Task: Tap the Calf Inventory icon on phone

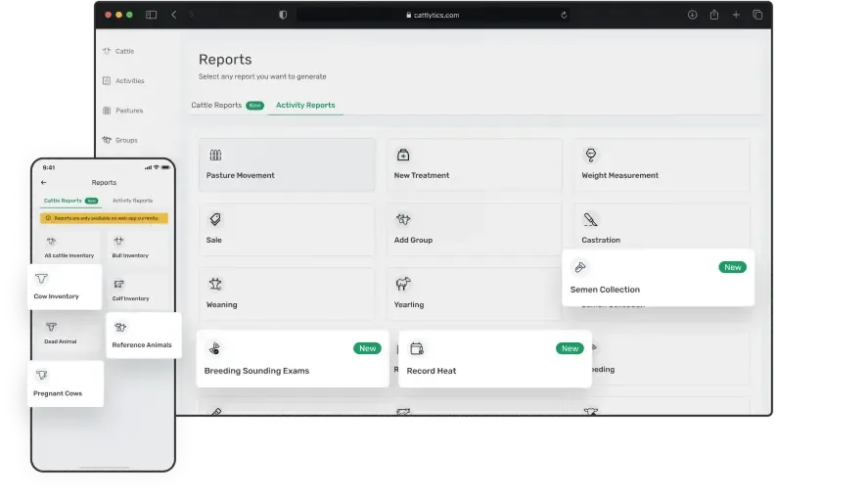Action: coord(118,284)
